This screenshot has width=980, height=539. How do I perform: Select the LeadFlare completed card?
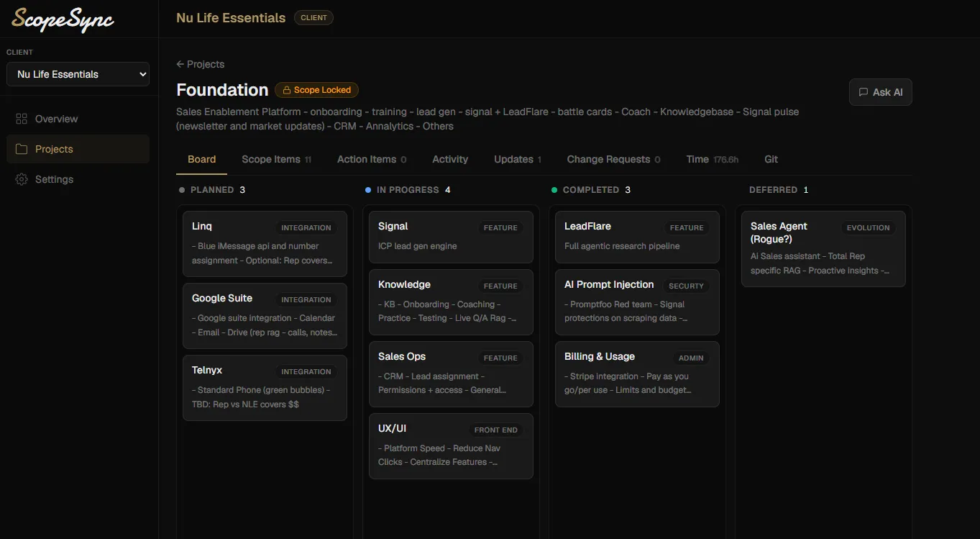tap(636, 238)
